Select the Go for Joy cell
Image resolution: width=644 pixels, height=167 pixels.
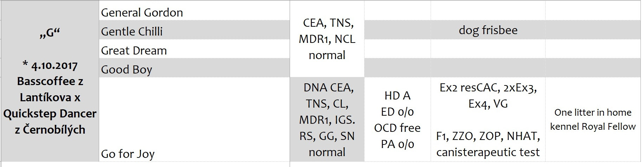(x=128, y=154)
